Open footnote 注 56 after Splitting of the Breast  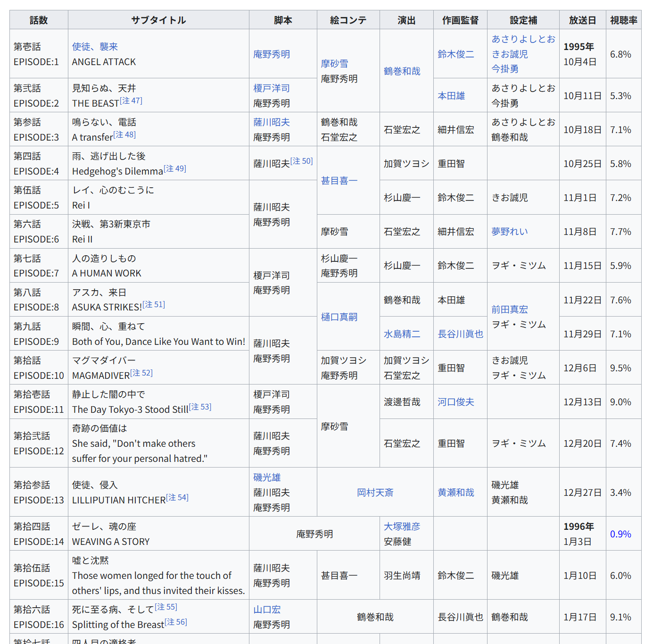176,622
